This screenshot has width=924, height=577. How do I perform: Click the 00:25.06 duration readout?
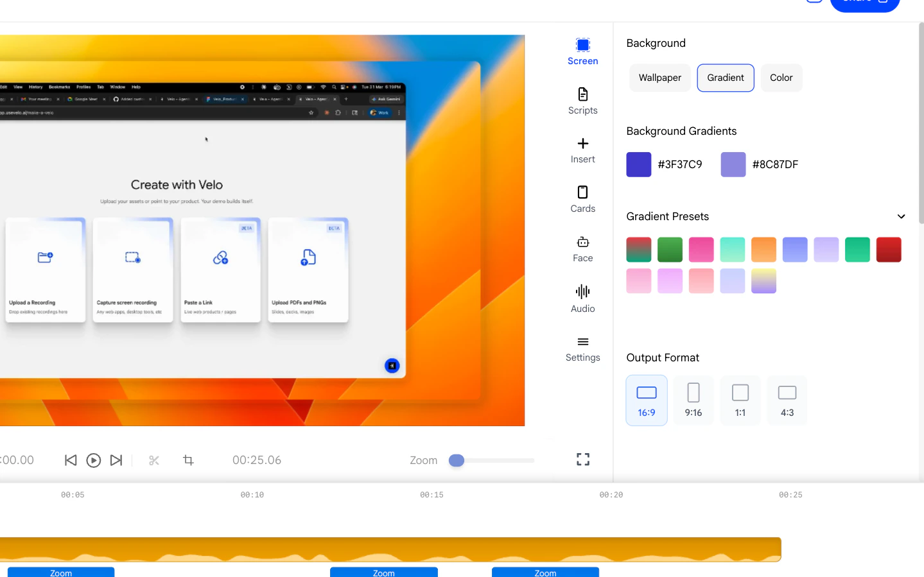coord(257,460)
